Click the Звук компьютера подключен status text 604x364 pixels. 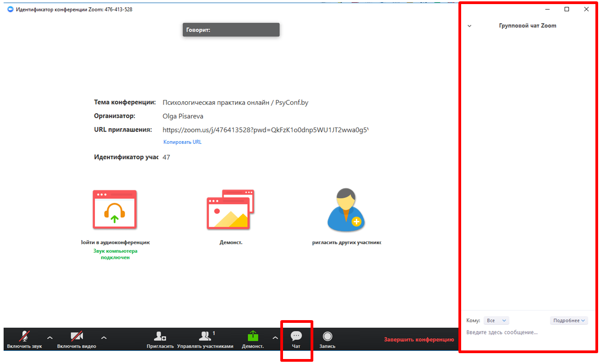click(x=115, y=254)
